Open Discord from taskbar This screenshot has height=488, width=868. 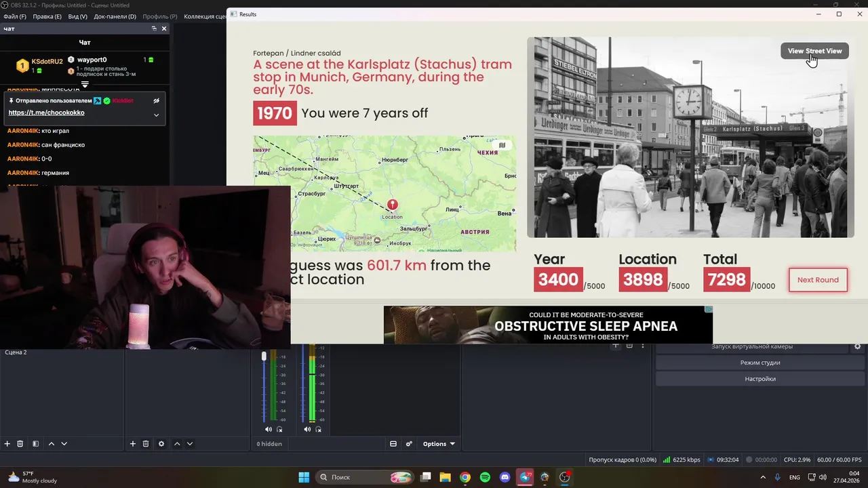(505, 477)
